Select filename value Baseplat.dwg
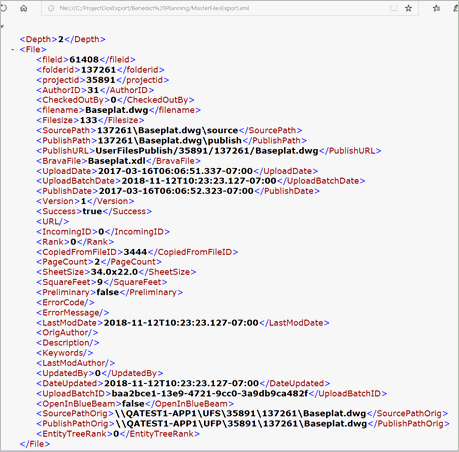Screen dimensions: 459x452 pyautogui.click(x=117, y=110)
